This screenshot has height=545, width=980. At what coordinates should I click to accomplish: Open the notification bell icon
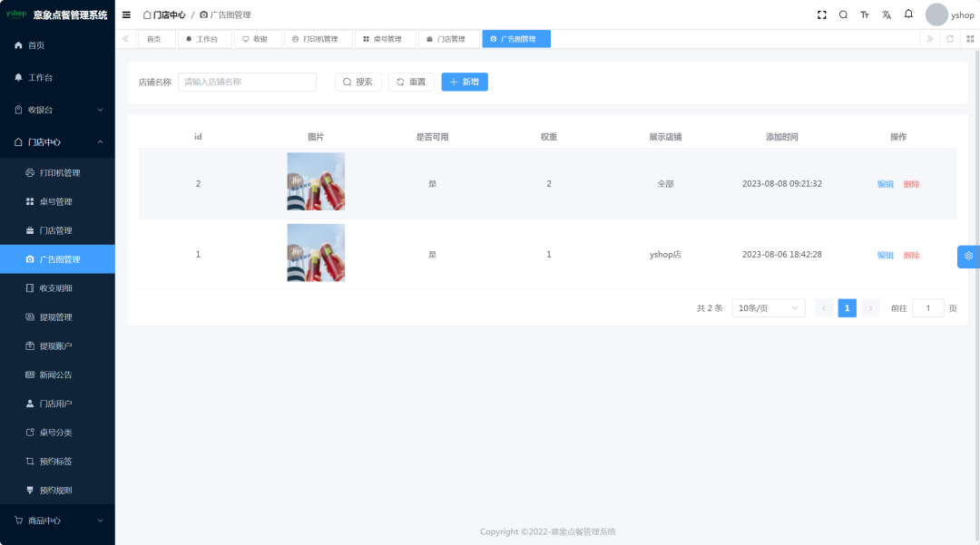pyautogui.click(x=908, y=15)
